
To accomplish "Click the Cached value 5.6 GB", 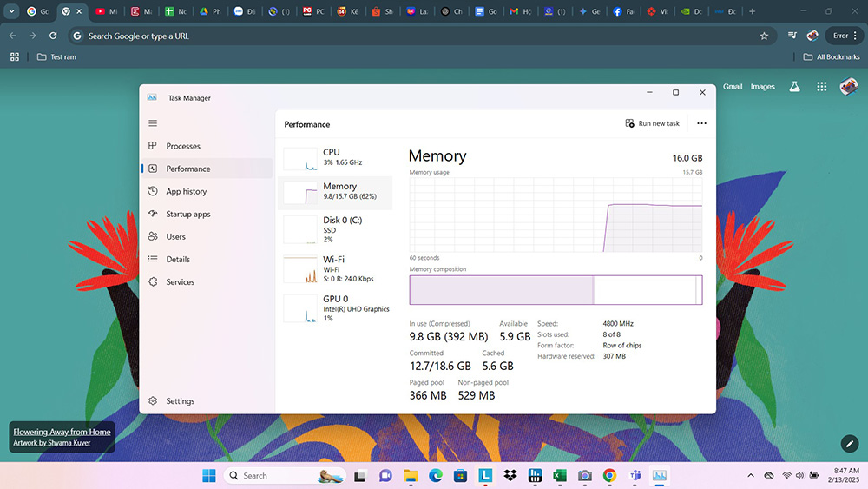I will [x=497, y=366].
